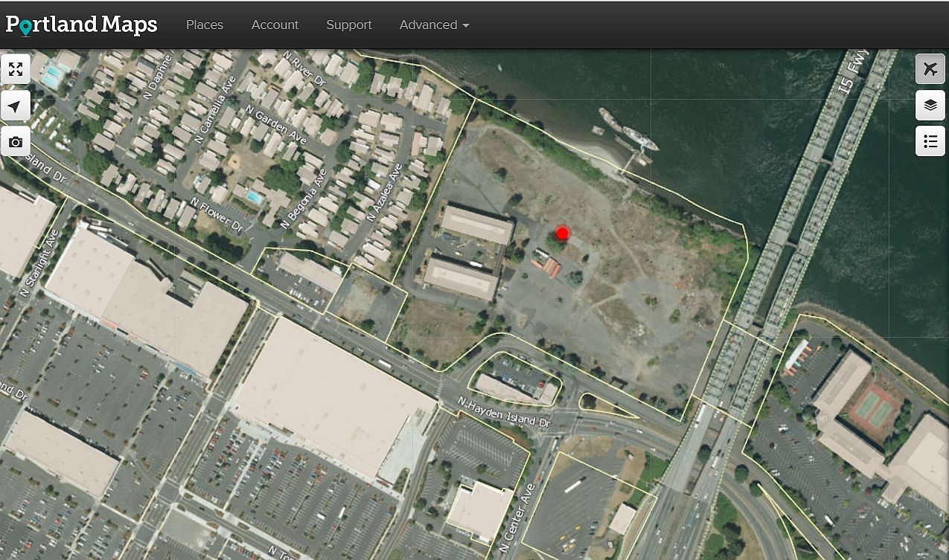Click the N Begonia Ave street label
949x560 pixels.
tap(304, 198)
